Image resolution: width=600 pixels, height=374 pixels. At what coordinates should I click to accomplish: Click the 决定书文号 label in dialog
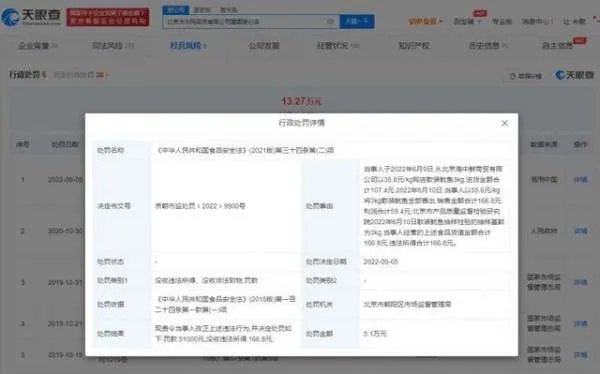pyautogui.click(x=114, y=206)
